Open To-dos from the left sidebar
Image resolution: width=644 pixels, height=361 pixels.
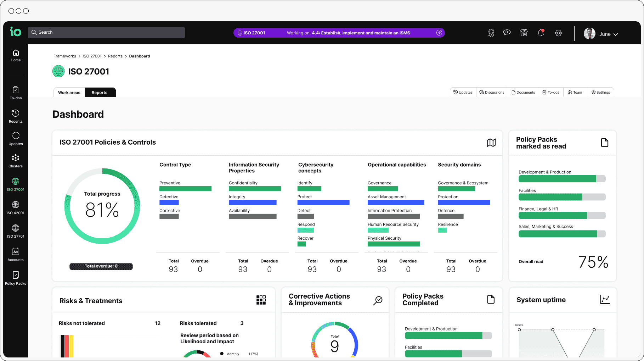[x=16, y=93]
